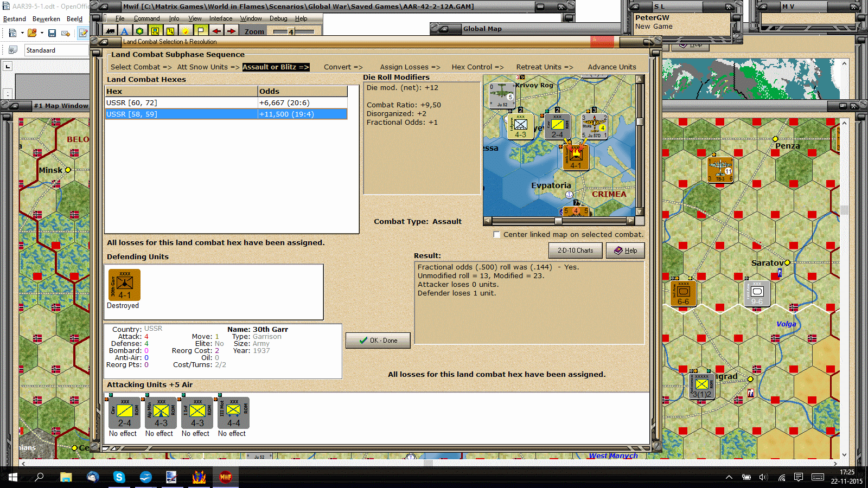The height and width of the screenshot is (488, 868).
Task: Expand the new document dropdown arrow in OpenOffice
Action: coord(22,33)
